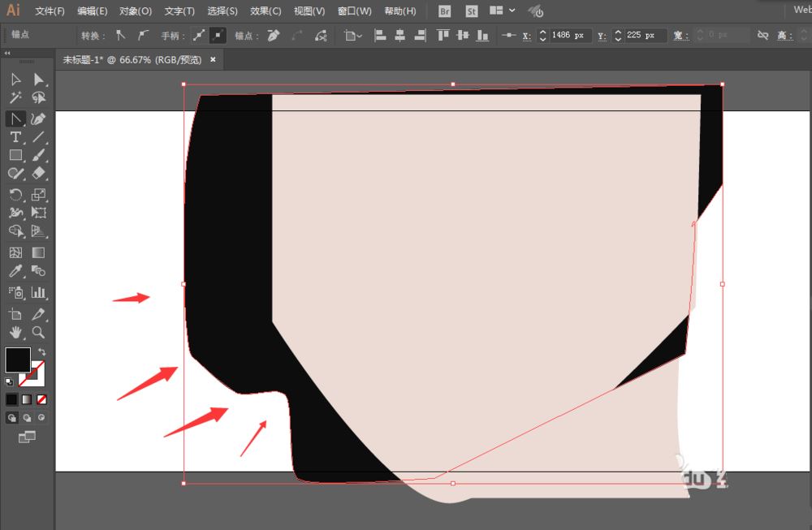This screenshot has width=812, height=530.
Task: Enable the width-height constrain link
Action: click(762, 35)
